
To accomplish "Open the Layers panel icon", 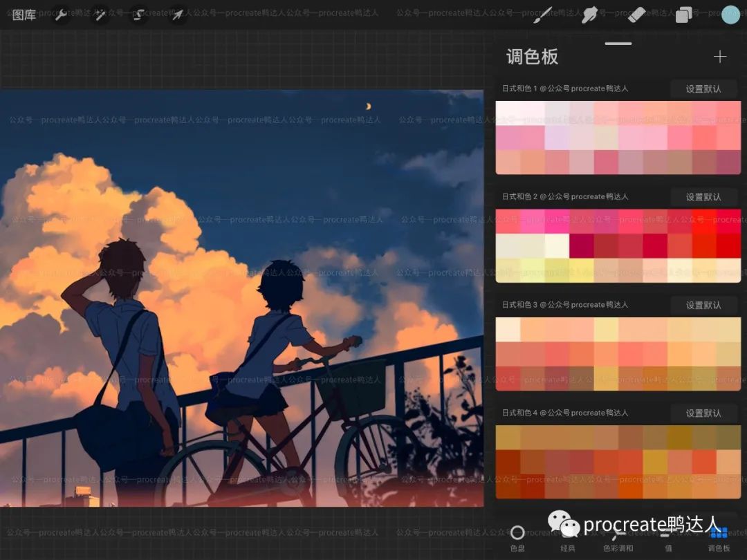I will coord(683,15).
